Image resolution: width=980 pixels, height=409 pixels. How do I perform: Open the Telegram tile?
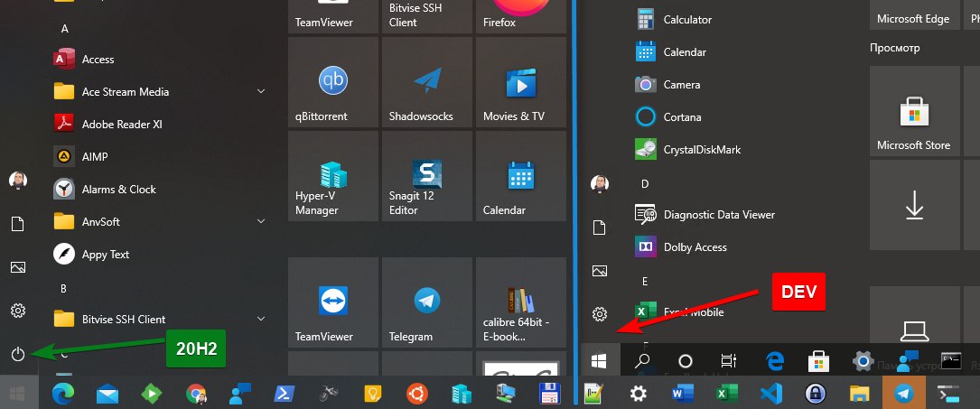(427, 302)
